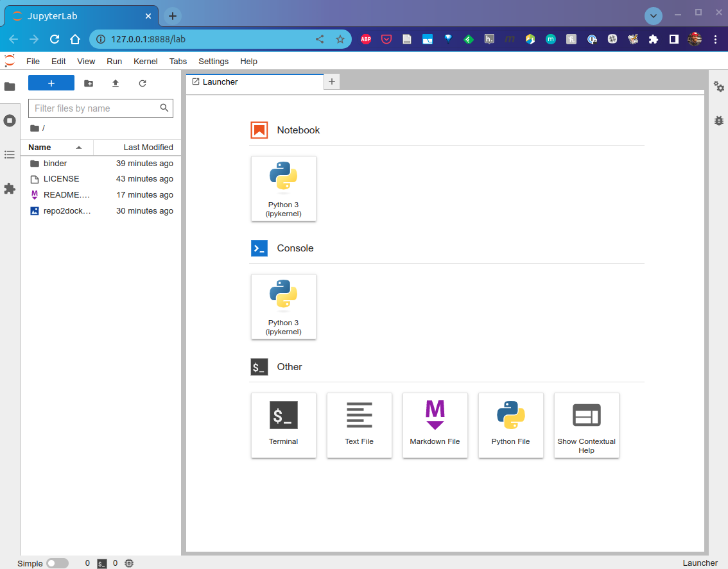728x569 pixels.
Task: Launch Python 3 notebook card
Action: click(284, 189)
